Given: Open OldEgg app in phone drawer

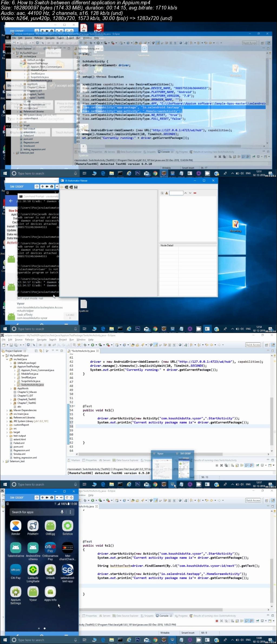Looking at the screenshot, I should 50,528.
